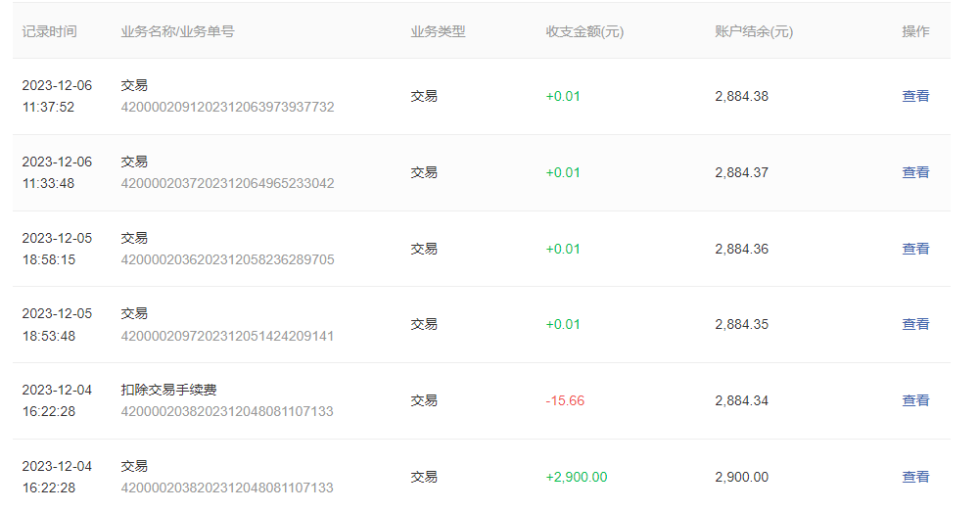Image resolution: width=980 pixels, height=511 pixels.
Task: Open 查看 link for balance 2,900.00 row
Action: (x=915, y=477)
